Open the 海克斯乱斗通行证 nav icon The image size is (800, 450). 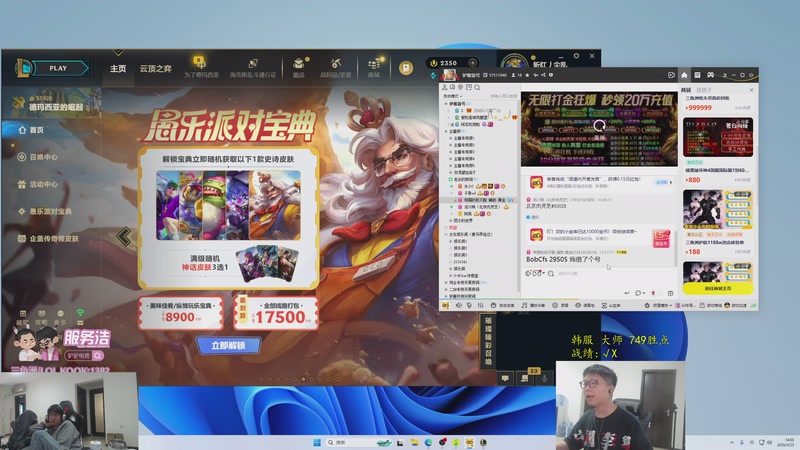pyautogui.click(x=253, y=67)
